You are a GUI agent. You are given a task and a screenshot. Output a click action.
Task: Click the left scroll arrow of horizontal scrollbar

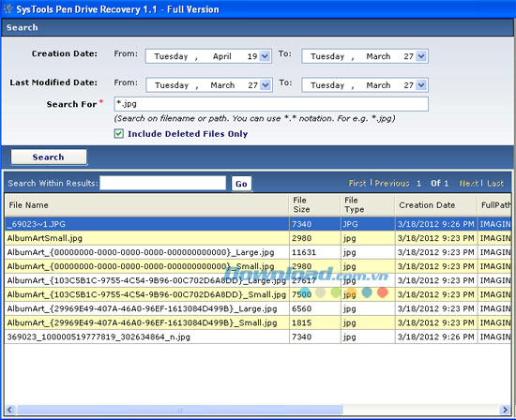9,410
